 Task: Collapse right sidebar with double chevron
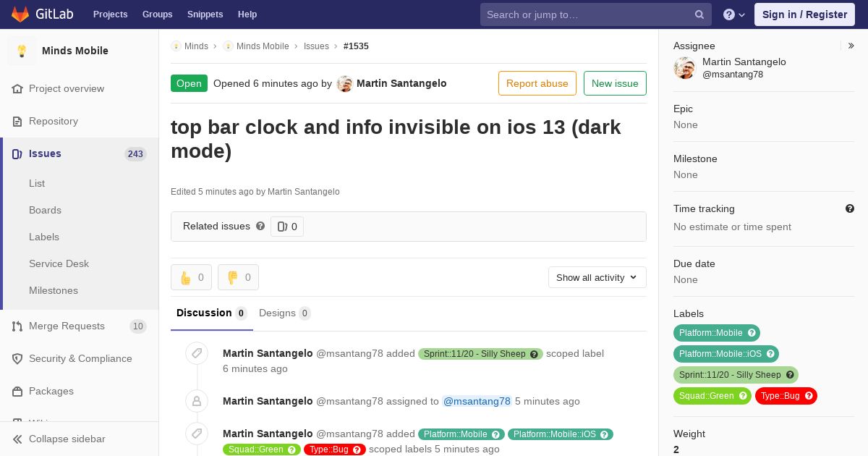(851, 46)
